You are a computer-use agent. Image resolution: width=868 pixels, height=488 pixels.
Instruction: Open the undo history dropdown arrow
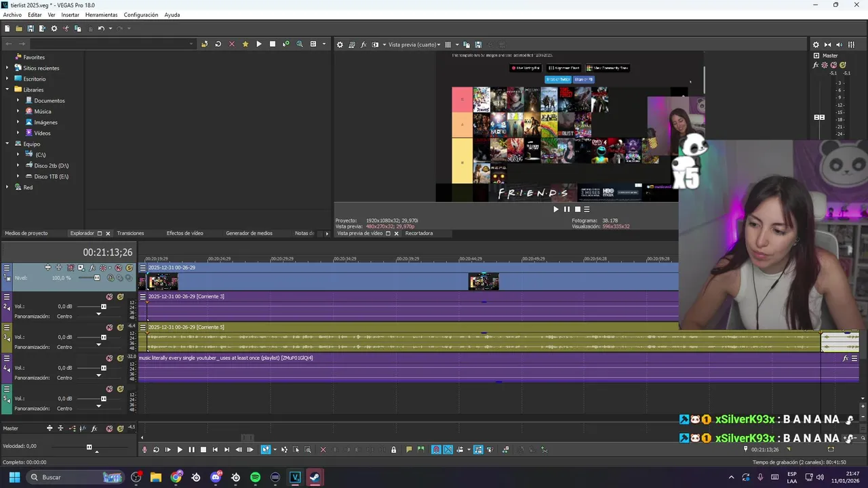pyautogui.click(x=110, y=28)
